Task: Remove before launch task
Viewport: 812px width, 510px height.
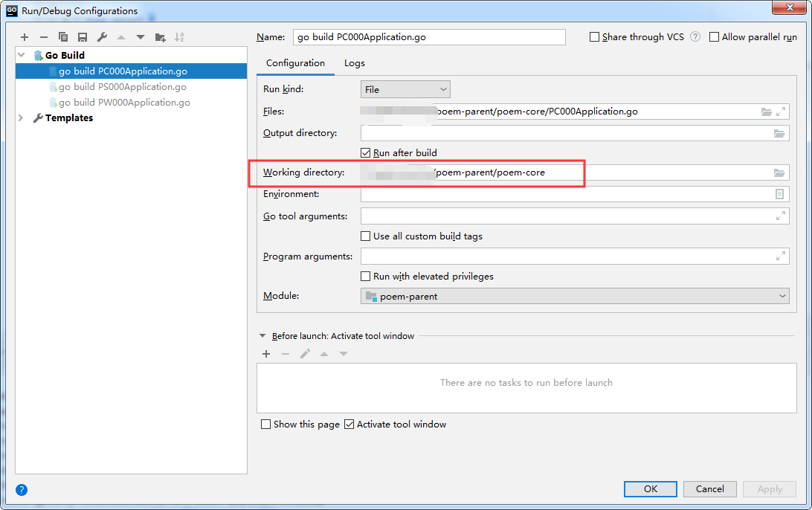Action: [x=286, y=354]
